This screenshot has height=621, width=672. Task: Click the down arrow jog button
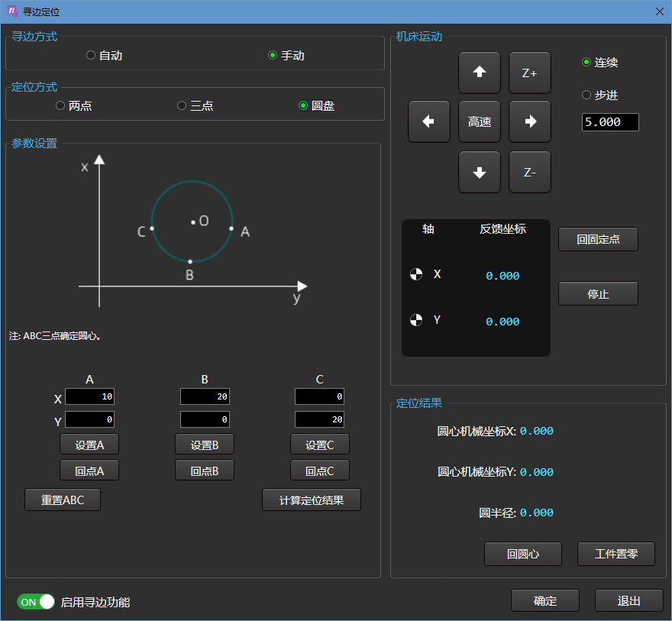click(x=479, y=172)
